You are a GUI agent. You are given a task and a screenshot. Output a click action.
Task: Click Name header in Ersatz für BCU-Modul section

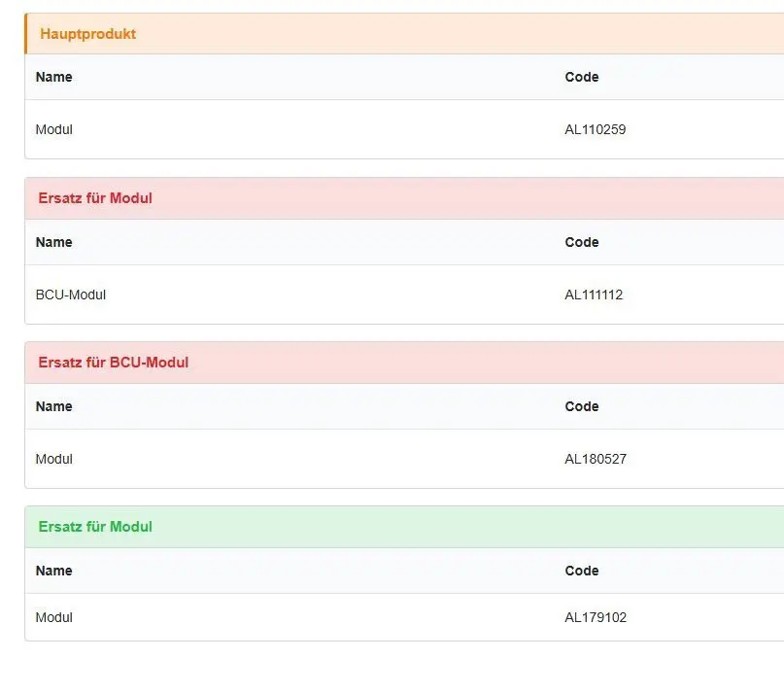click(x=54, y=406)
